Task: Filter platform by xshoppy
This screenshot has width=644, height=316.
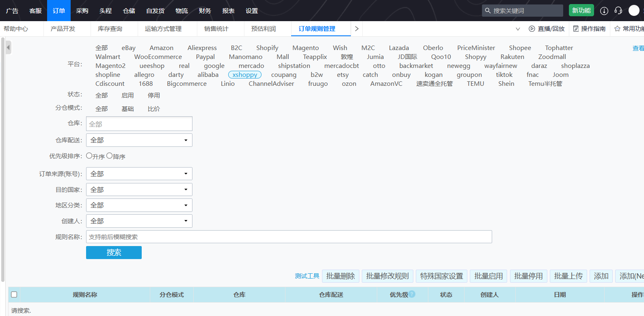Action: 245,75
